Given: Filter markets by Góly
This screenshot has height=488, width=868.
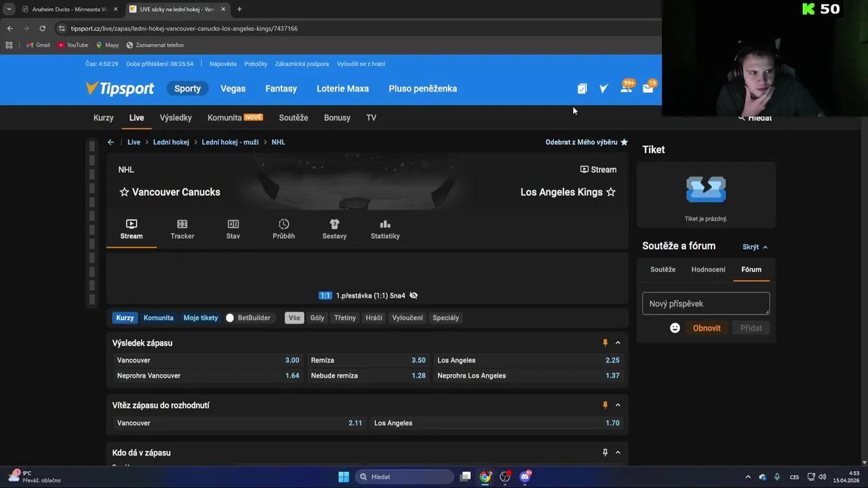Looking at the screenshot, I should pos(317,318).
